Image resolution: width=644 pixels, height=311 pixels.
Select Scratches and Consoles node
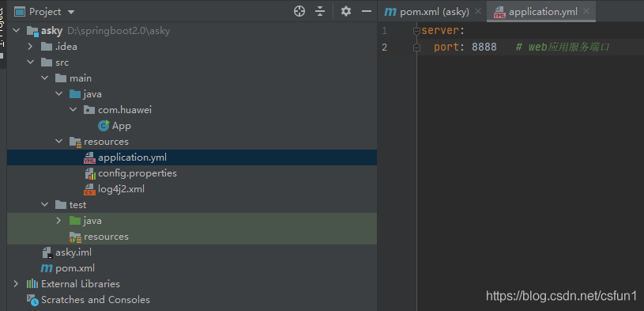click(96, 299)
